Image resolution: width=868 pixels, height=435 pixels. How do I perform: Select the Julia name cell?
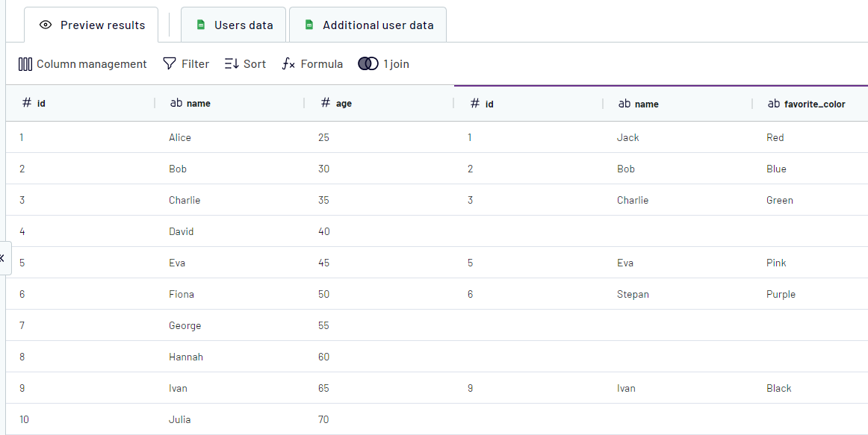tap(179, 419)
